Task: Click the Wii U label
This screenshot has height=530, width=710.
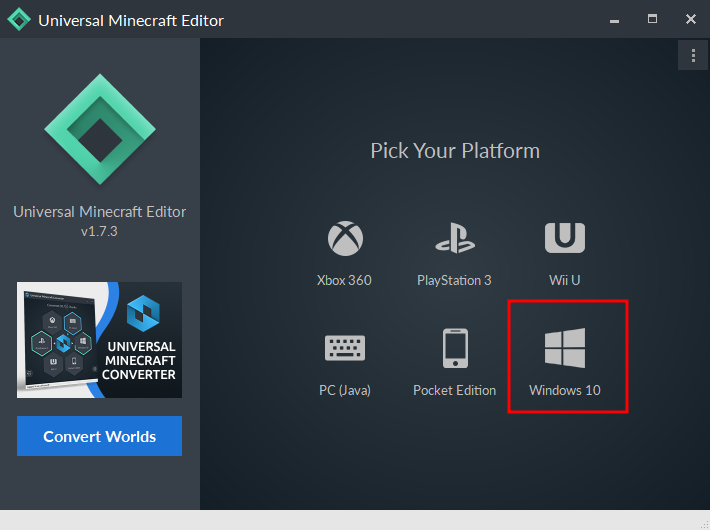Action: [x=565, y=280]
